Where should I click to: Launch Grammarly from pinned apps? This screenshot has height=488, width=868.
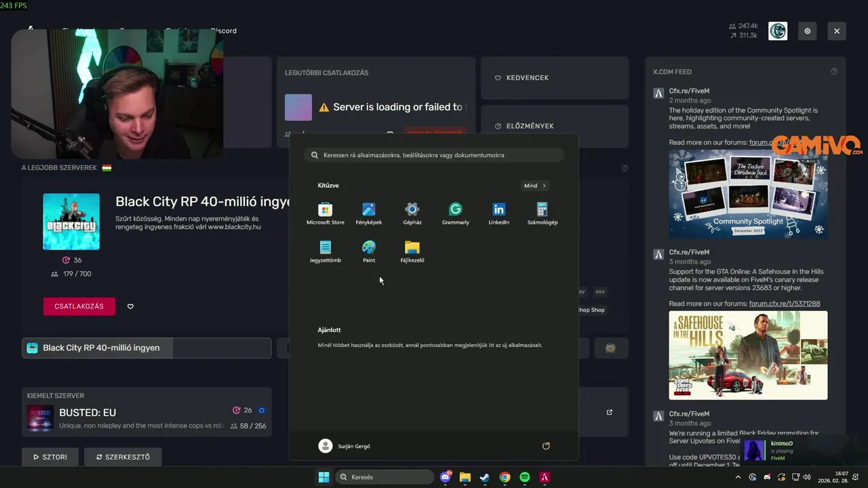[x=456, y=213]
